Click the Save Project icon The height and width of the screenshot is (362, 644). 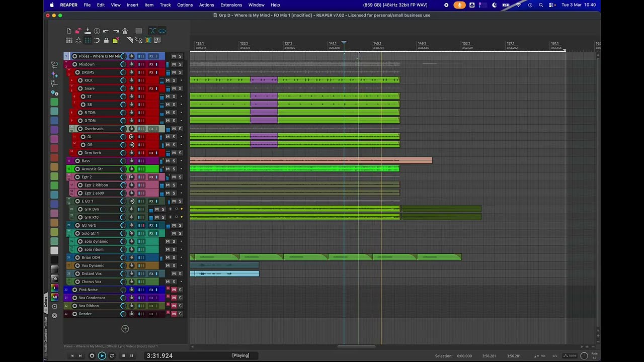point(88,31)
